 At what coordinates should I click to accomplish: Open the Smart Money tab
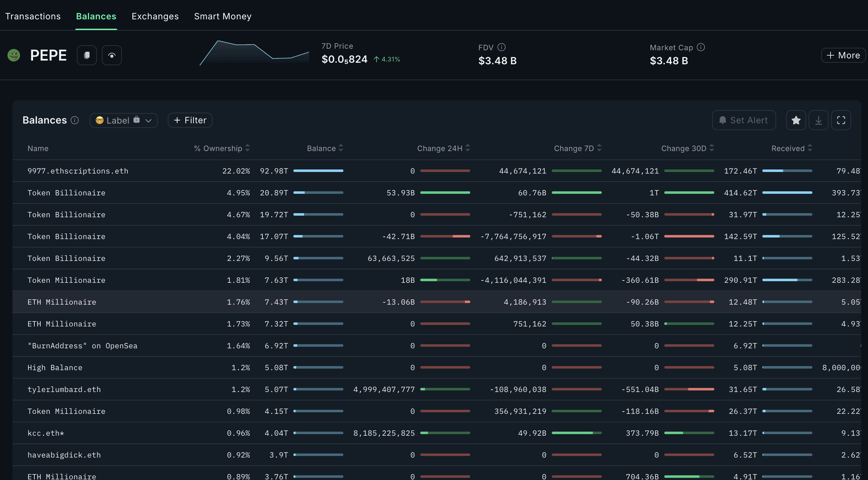point(222,16)
